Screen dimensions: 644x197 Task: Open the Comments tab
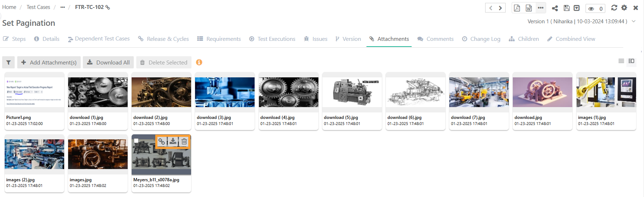point(436,39)
